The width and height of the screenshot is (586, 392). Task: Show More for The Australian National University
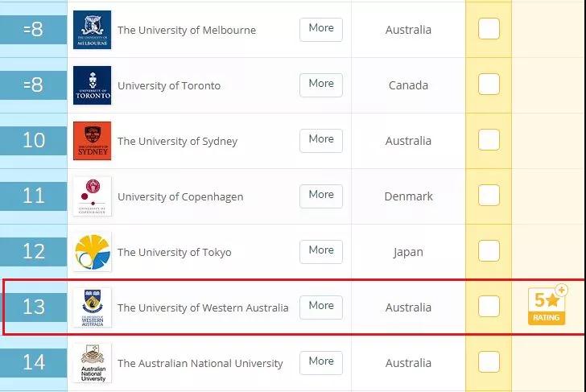pos(321,362)
